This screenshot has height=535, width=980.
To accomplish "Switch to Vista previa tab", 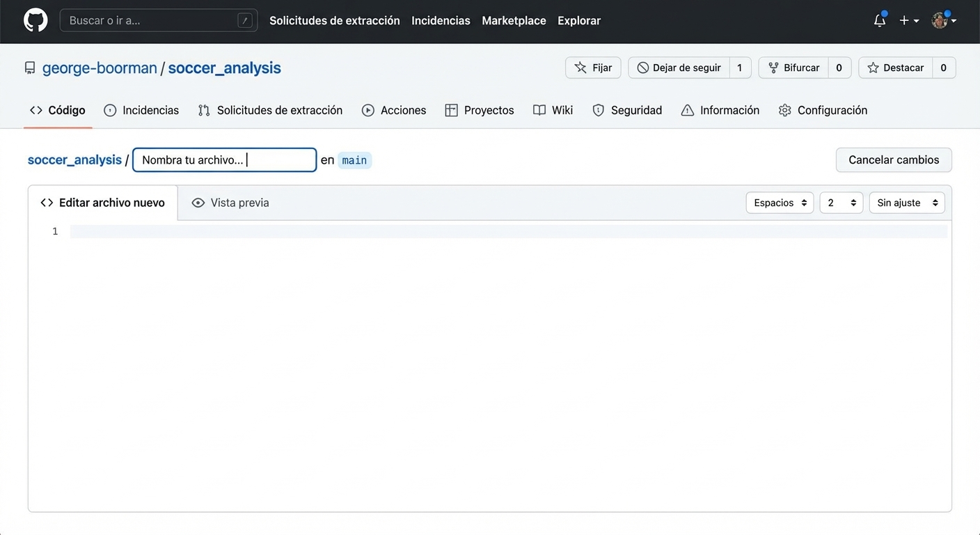I will tap(230, 203).
